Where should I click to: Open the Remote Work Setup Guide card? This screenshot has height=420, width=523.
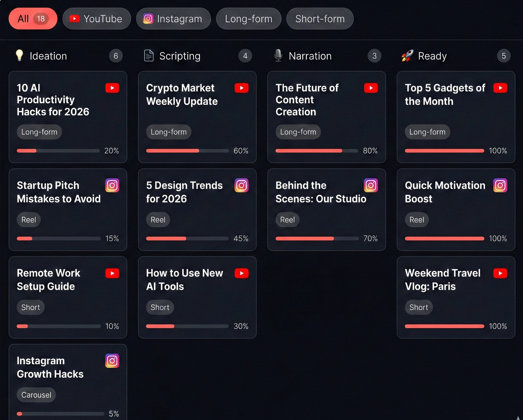tap(68, 297)
